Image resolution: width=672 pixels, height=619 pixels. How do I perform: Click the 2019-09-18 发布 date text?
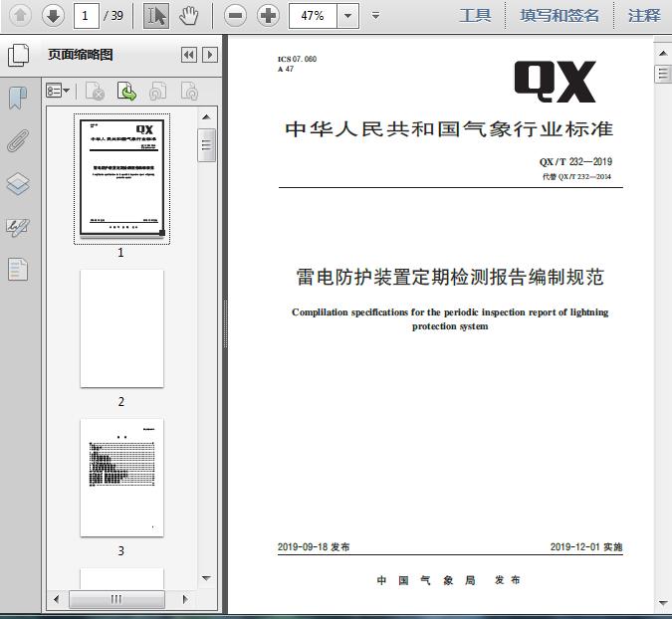click(314, 547)
